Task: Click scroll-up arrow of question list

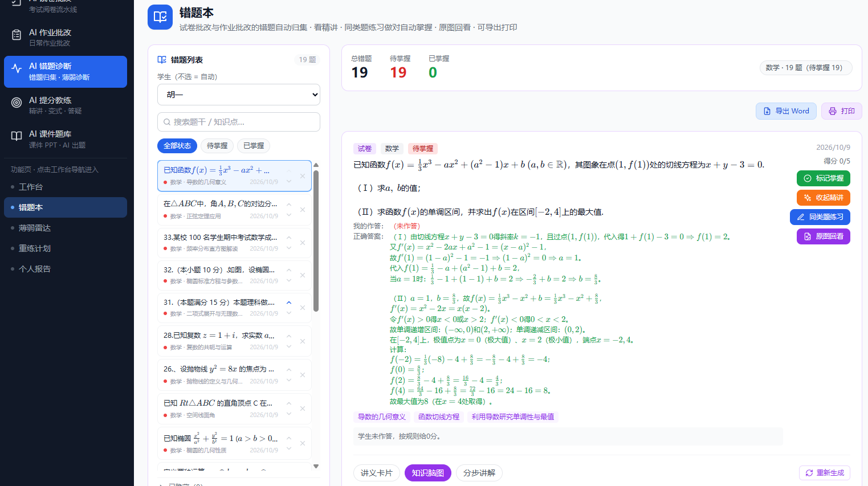Action: pos(316,165)
